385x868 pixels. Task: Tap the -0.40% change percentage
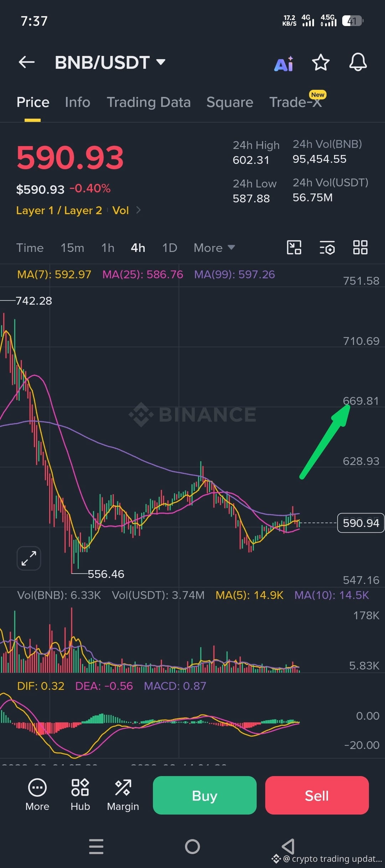(x=90, y=188)
